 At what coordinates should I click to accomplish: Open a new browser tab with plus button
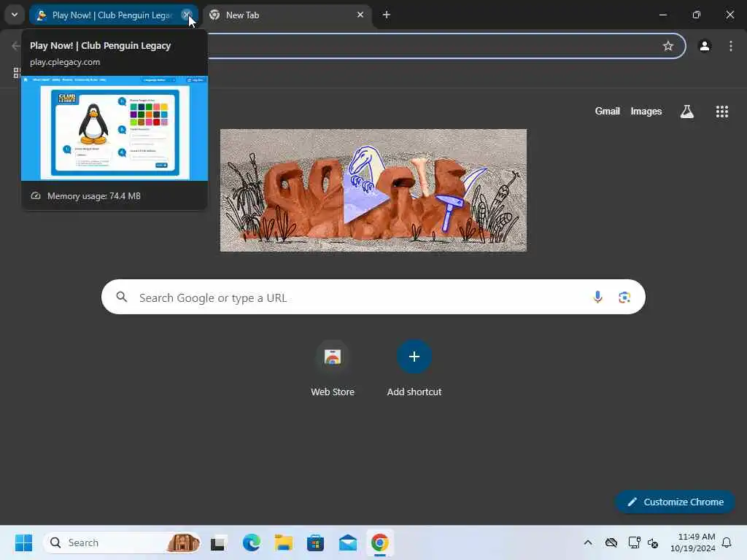tap(387, 15)
